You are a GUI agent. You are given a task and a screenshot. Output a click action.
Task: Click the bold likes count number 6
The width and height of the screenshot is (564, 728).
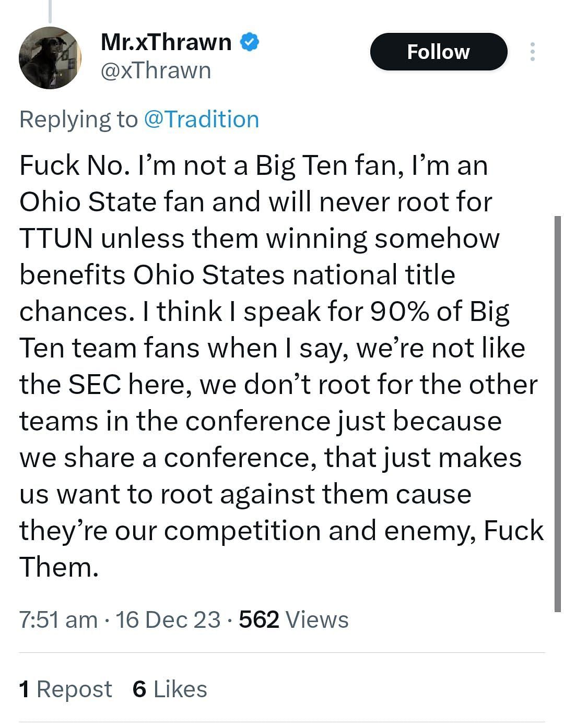pyautogui.click(x=139, y=689)
